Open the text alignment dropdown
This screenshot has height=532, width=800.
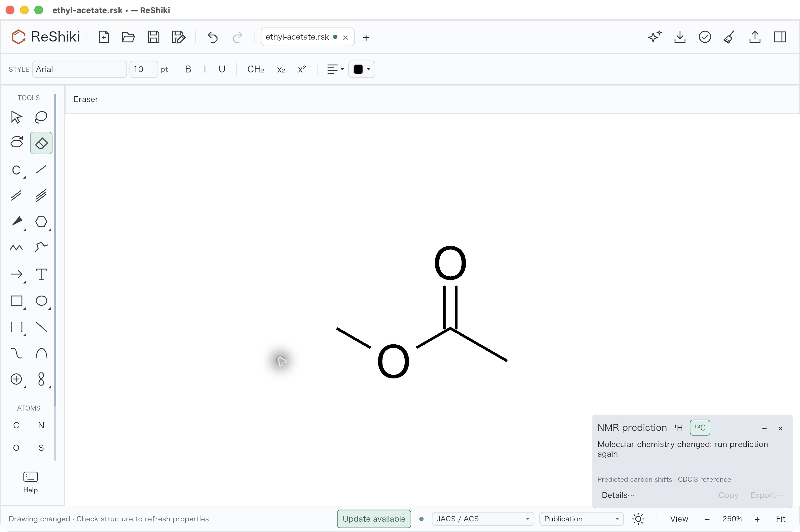(335, 69)
